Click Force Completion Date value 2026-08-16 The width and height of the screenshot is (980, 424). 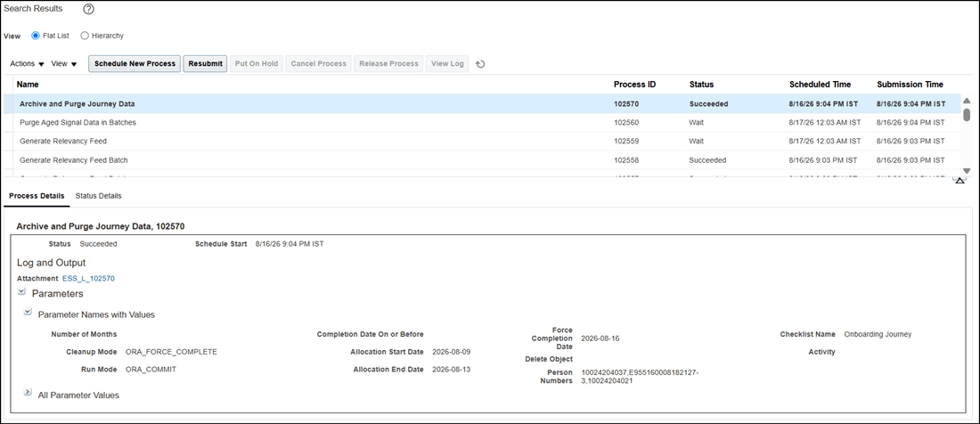point(600,338)
